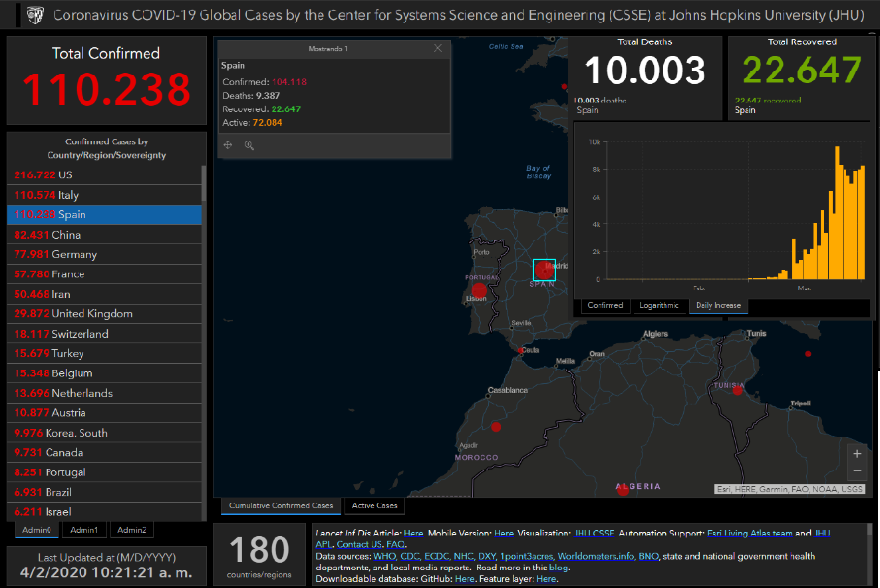Viewport: 880px width, 588px height.
Task: Select US in the country list
Action: coord(104,175)
